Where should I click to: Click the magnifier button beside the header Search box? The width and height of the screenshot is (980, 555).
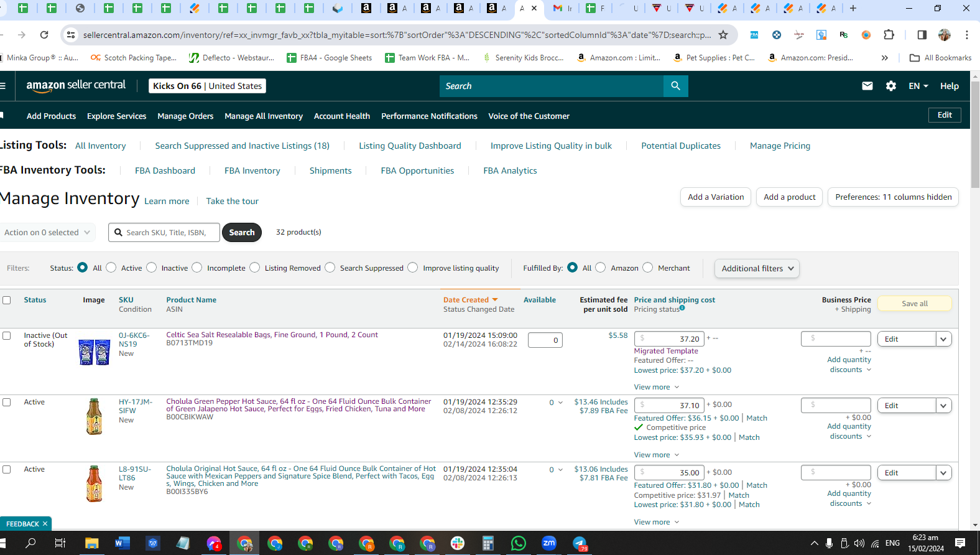click(x=676, y=86)
